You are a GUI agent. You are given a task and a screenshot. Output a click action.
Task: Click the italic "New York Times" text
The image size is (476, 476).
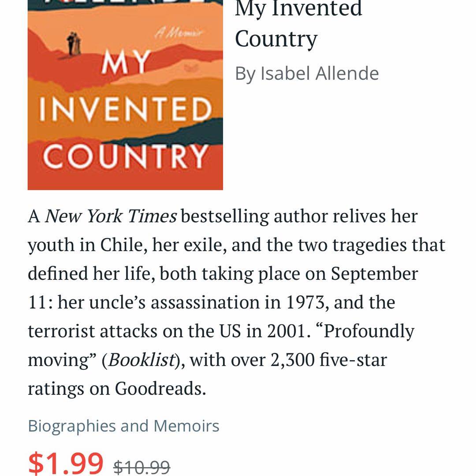pyautogui.click(x=111, y=216)
